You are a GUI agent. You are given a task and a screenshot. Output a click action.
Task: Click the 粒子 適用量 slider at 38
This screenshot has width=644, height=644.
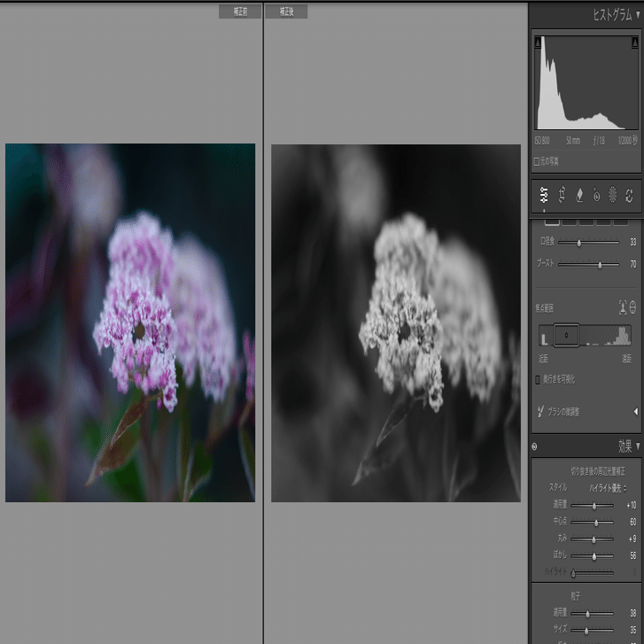pos(592,614)
